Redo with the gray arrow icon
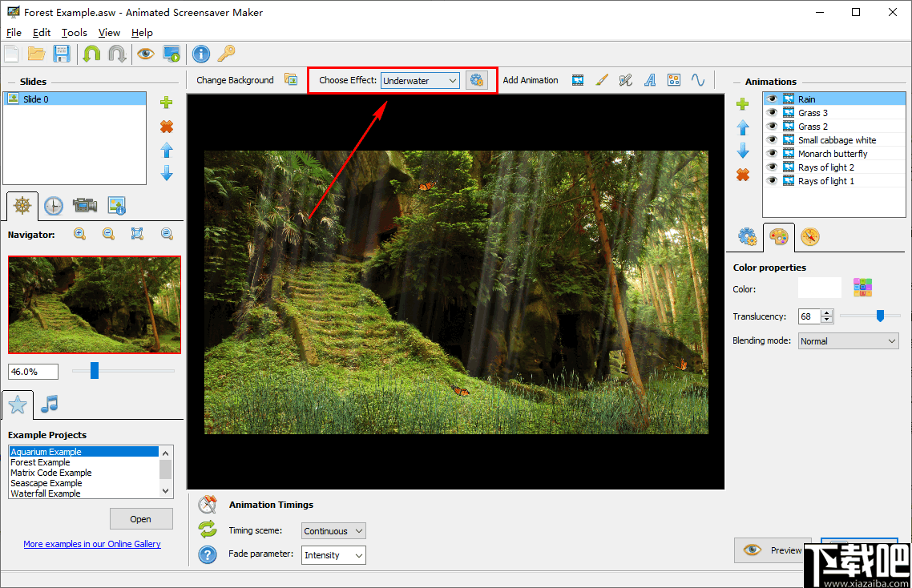 117,54
